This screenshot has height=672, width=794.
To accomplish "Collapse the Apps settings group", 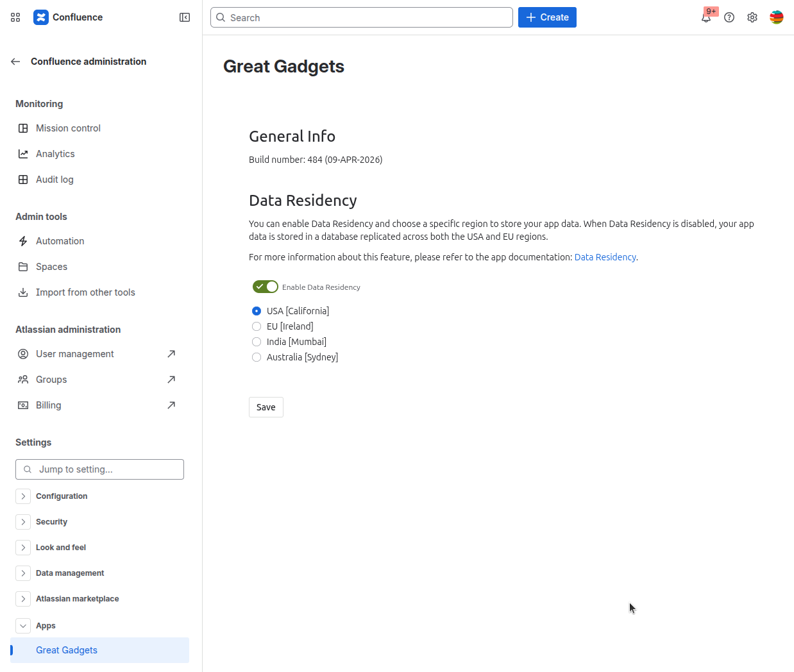I will click(x=23, y=626).
